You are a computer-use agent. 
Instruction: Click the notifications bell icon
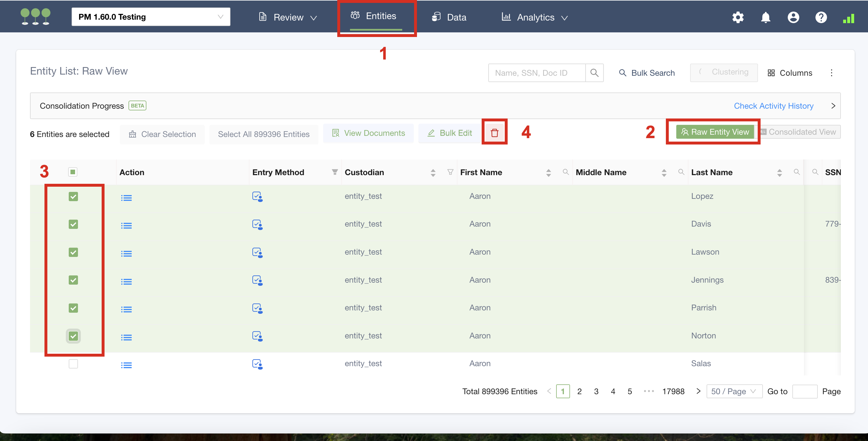click(765, 17)
